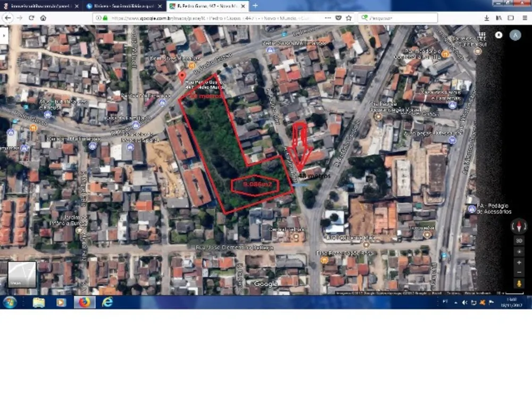Click the taskbar clock and date
This screenshot has width=532, height=399.
coord(511,302)
